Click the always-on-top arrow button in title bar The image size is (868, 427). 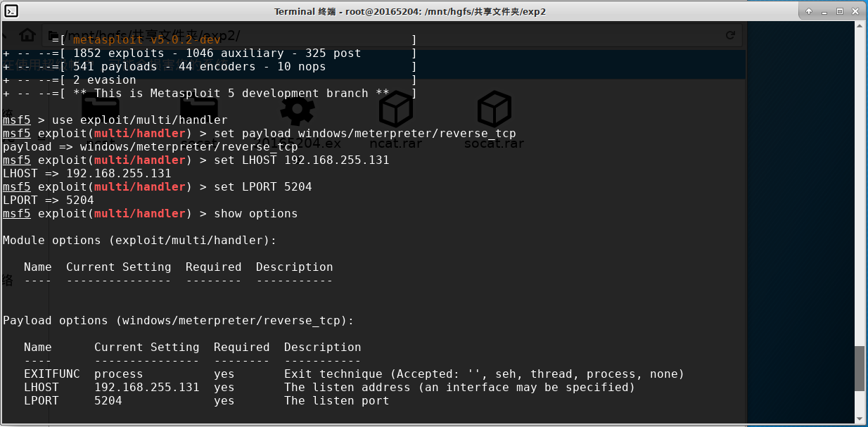(x=809, y=11)
